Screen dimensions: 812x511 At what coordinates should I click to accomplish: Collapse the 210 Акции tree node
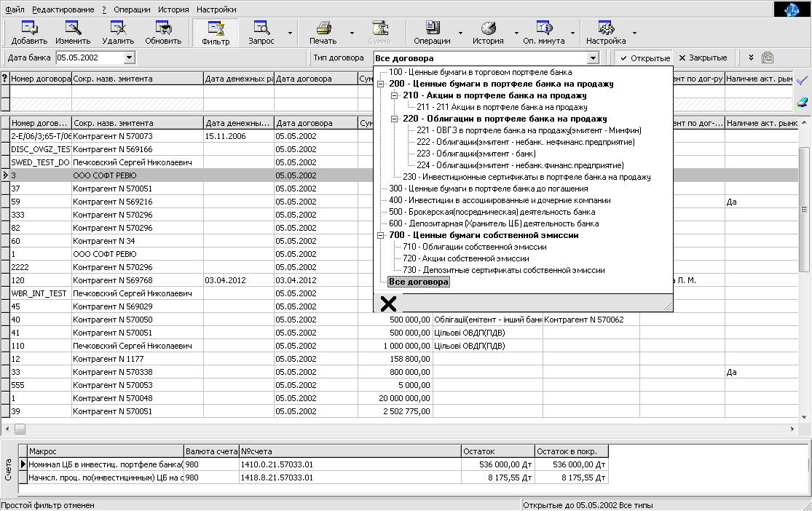click(394, 95)
